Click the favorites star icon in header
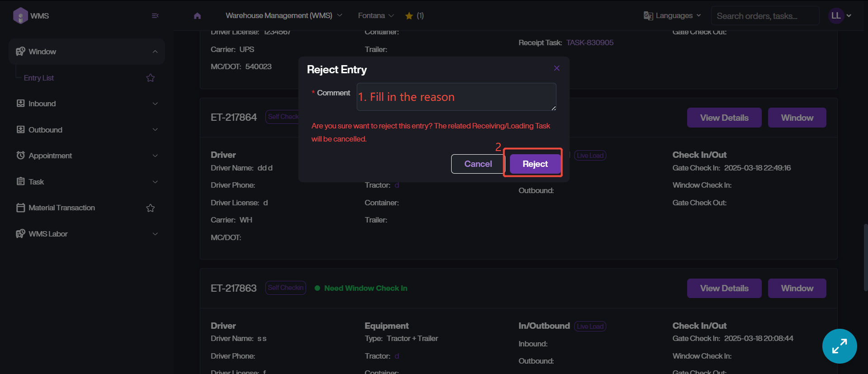Viewport: 868px width, 374px height. coord(409,16)
